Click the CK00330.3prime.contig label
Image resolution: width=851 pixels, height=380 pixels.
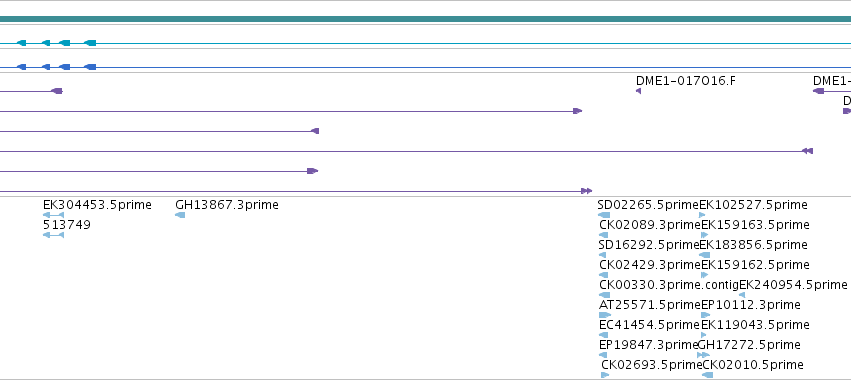pyautogui.click(x=669, y=285)
